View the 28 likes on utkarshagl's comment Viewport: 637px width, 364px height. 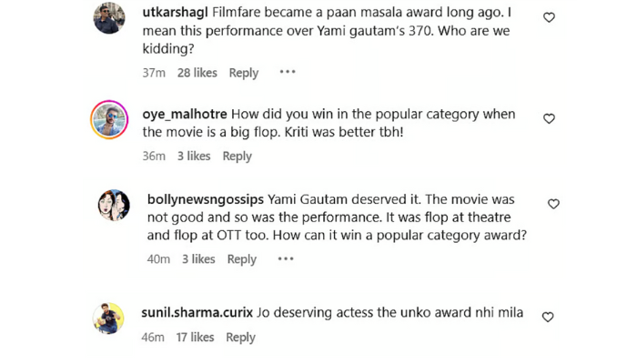(197, 73)
